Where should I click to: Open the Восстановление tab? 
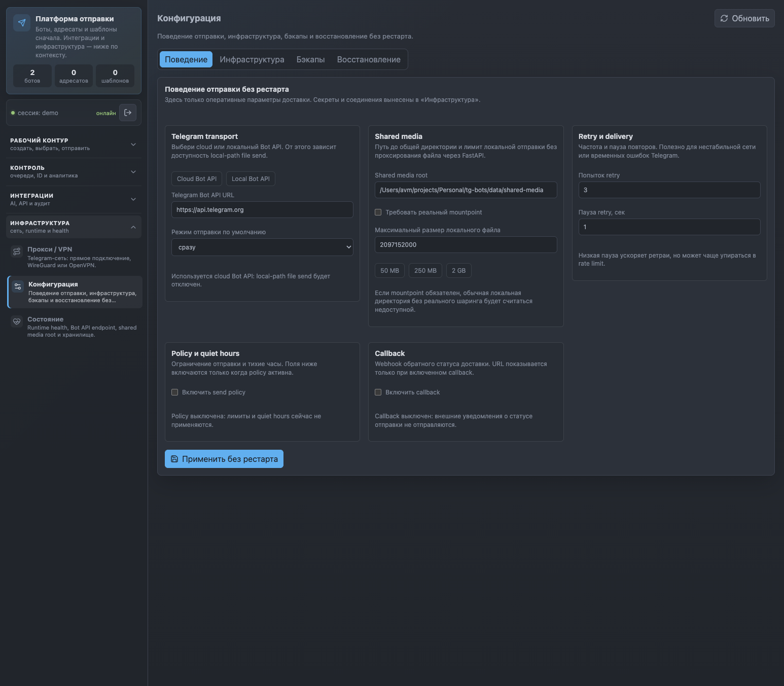coord(369,59)
